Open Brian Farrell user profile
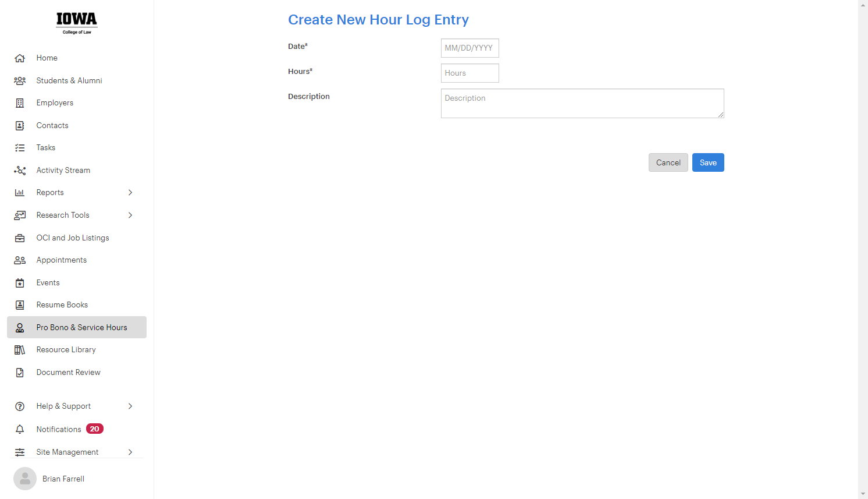The height and width of the screenshot is (499, 868). (63, 479)
